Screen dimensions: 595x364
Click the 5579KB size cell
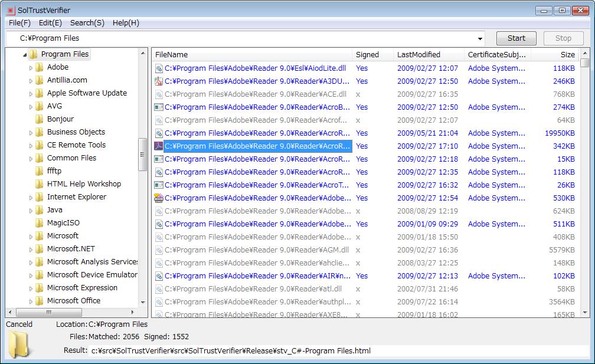click(x=561, y=250)
